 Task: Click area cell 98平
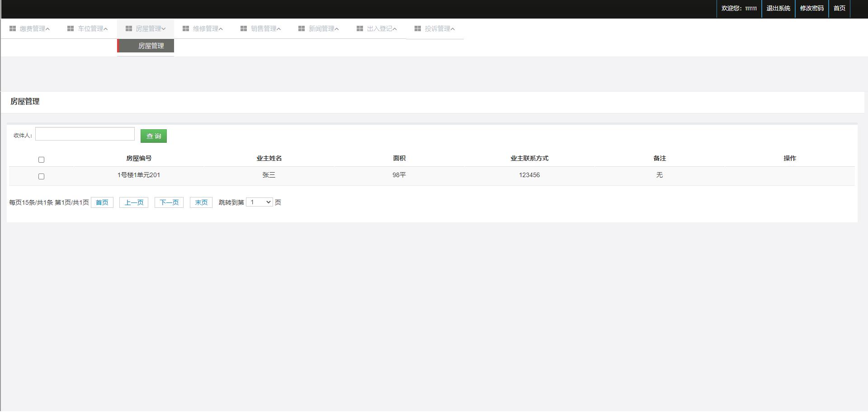(x=399, y=175)
